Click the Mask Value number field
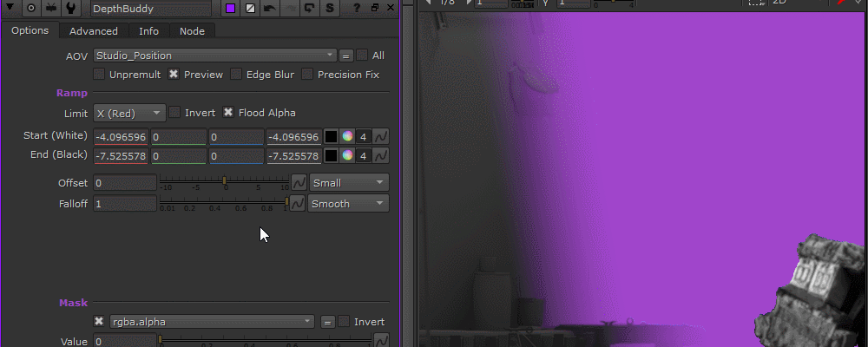Viewport: 868px width, 347px height. [x=125, y=341]
